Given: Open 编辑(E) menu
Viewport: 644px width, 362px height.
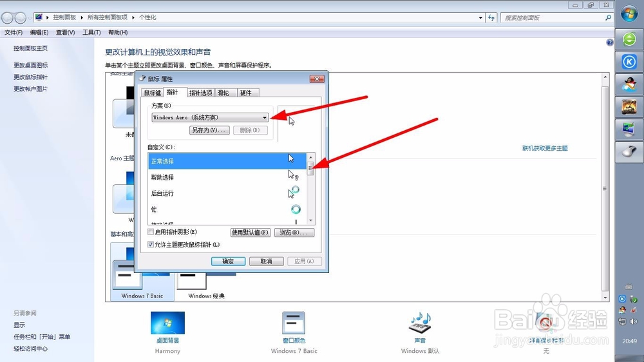Looking at the screenshot, I should click(x=39, y=32).
